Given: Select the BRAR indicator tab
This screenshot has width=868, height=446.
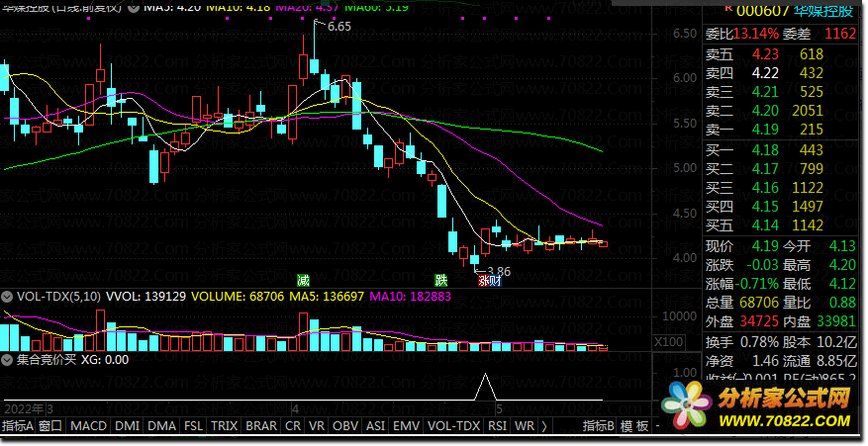Looking at the screenshot, I should click(261, 426).
